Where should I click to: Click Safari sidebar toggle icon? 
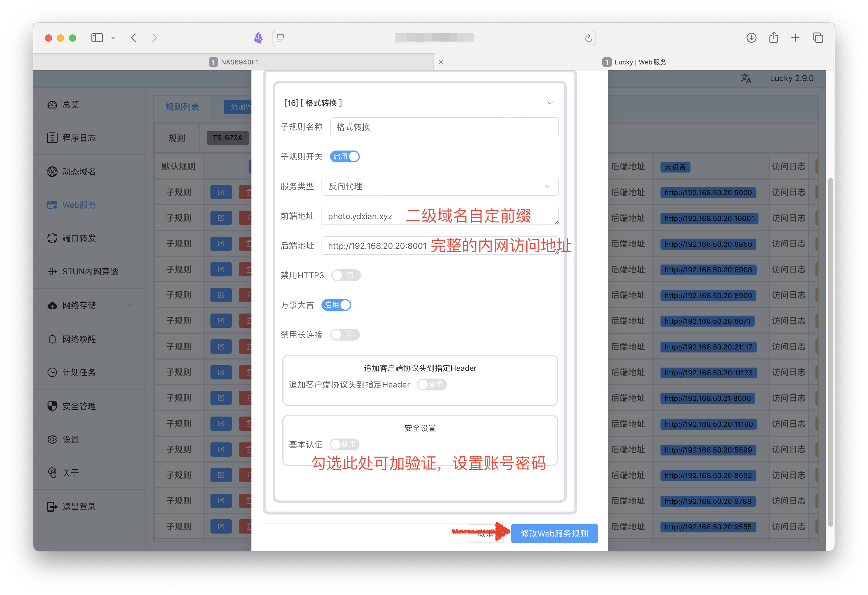pyautogui.click(x=97, y=38)
